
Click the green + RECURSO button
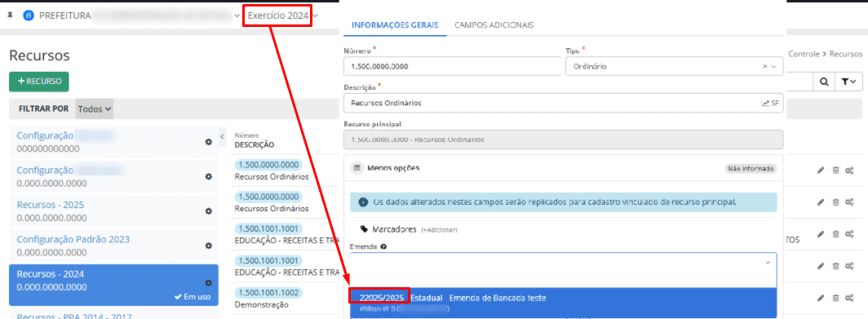[x=39, y=82]
